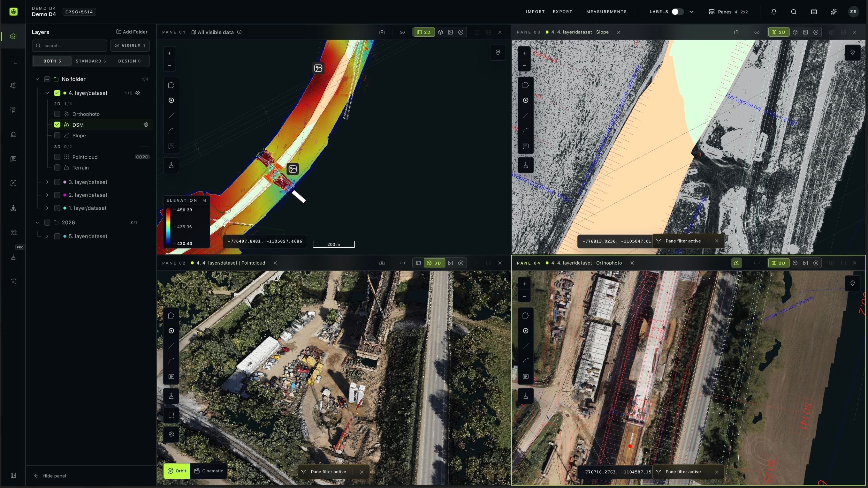Click the box selection tool in Pane 02
The height and width of the screenshot is (488, 868).
[171, 415]
